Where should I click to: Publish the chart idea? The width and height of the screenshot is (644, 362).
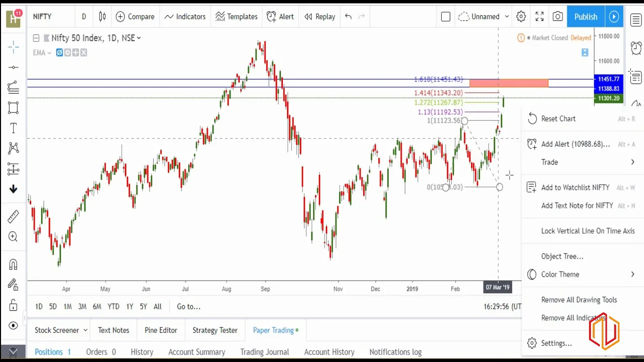point(586,17)
